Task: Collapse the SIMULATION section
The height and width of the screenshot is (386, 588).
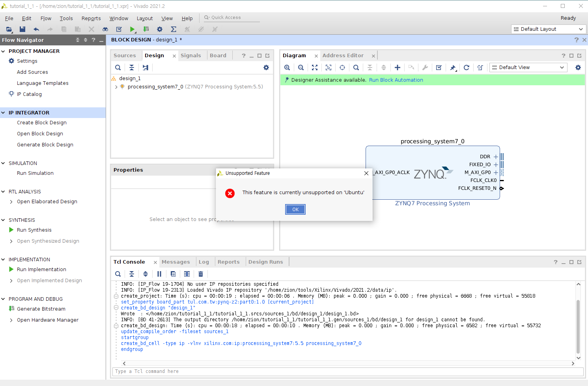Action: point(3,163)
